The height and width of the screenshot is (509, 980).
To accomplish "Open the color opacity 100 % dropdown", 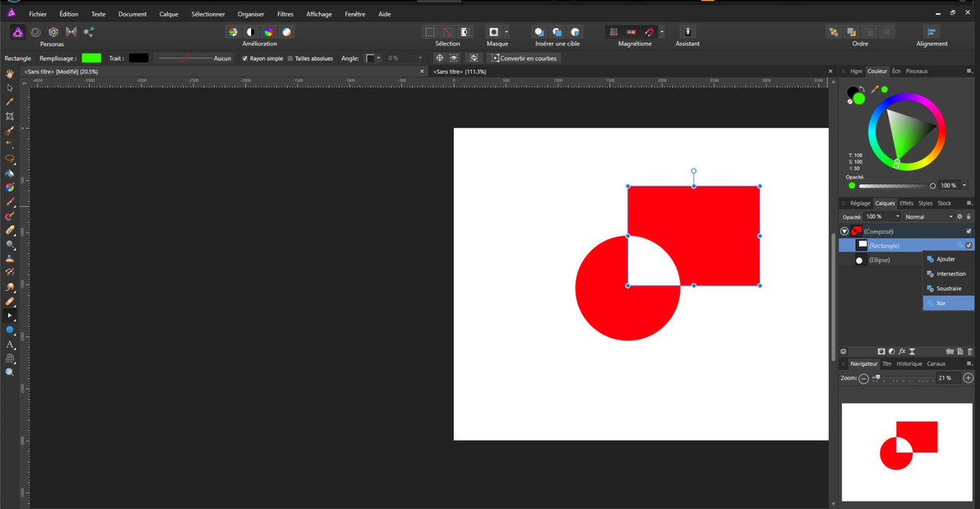I will pos(964,185).
